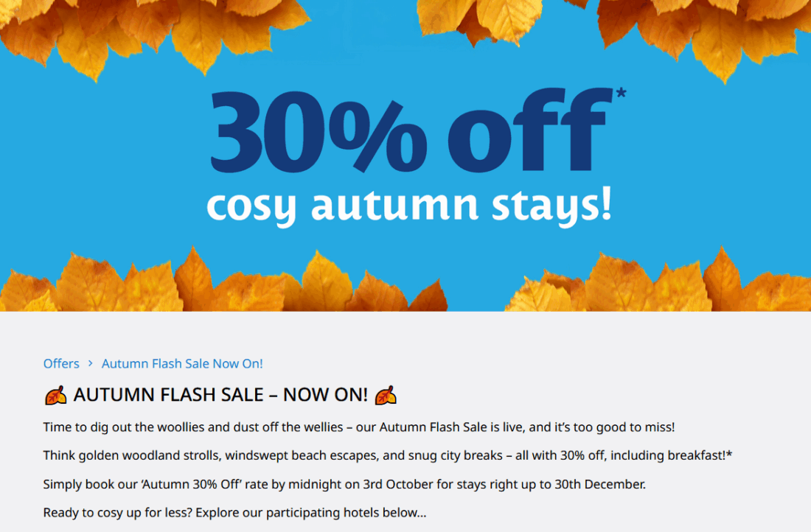Click the leaves at the banner's top center
The image size is (811, 532).
point(487,18)
